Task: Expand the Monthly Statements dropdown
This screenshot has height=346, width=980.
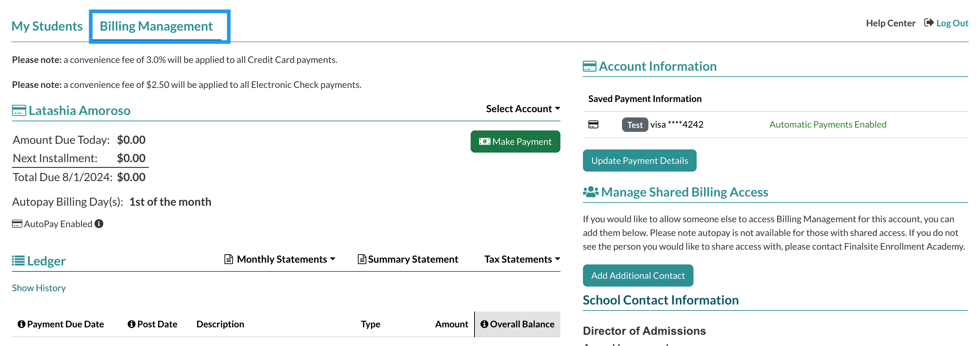Action: 280,259
